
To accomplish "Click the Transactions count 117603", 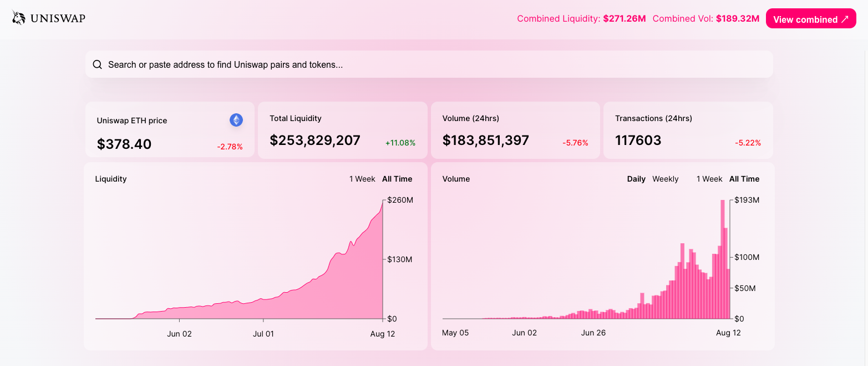I will click(638, 141).
